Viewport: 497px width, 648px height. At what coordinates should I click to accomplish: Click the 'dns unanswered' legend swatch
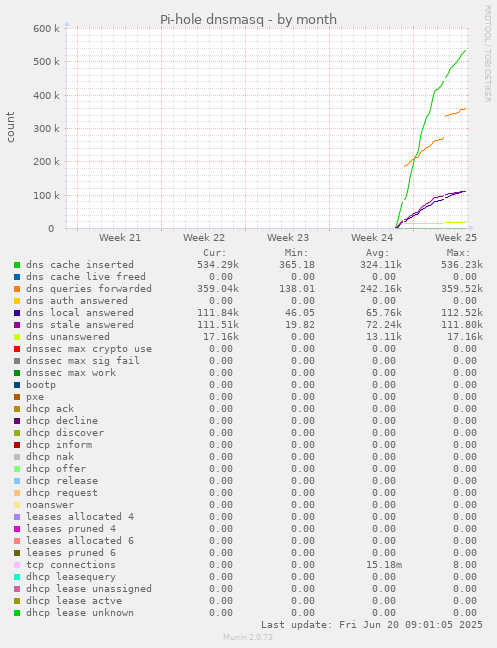tap(17, 337)
